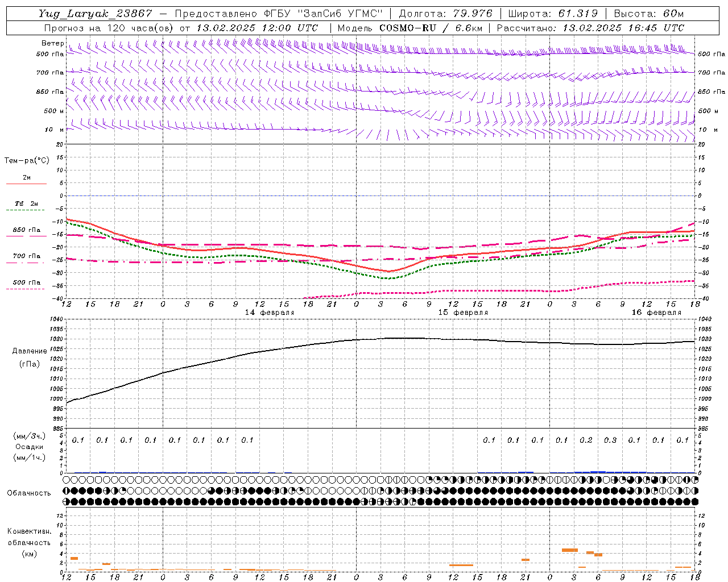Click the 500 м wind level label on left
The width and height of the screenshot is (728, 582).
coord(54,111)
